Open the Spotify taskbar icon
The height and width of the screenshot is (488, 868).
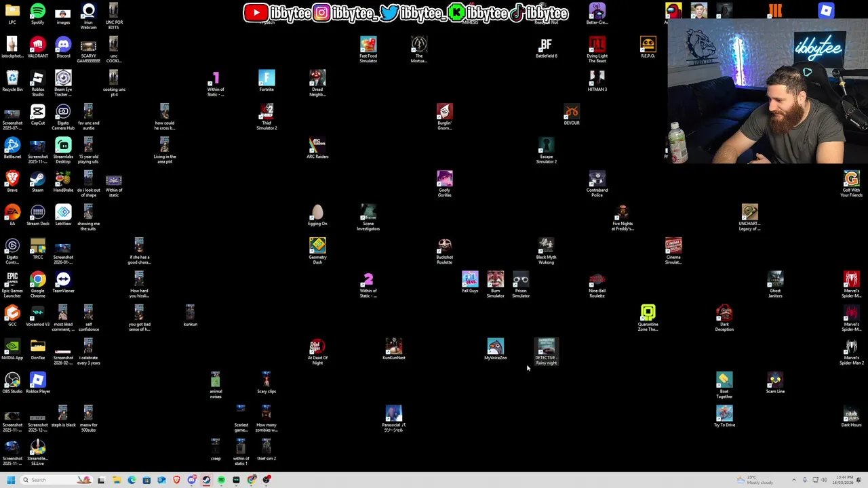click(x=221, y=480)
